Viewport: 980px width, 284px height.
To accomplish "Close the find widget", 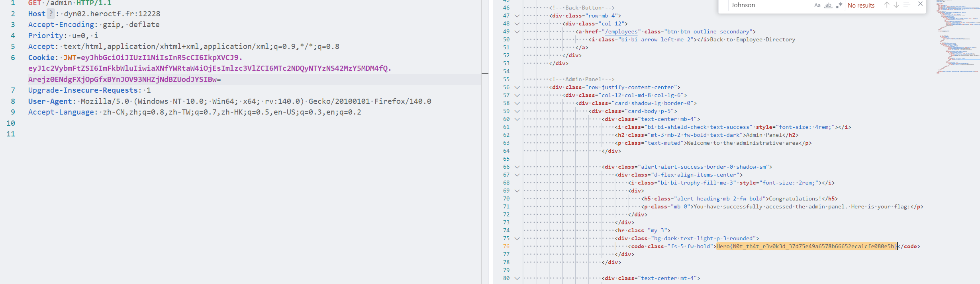I will coord(920,4).
